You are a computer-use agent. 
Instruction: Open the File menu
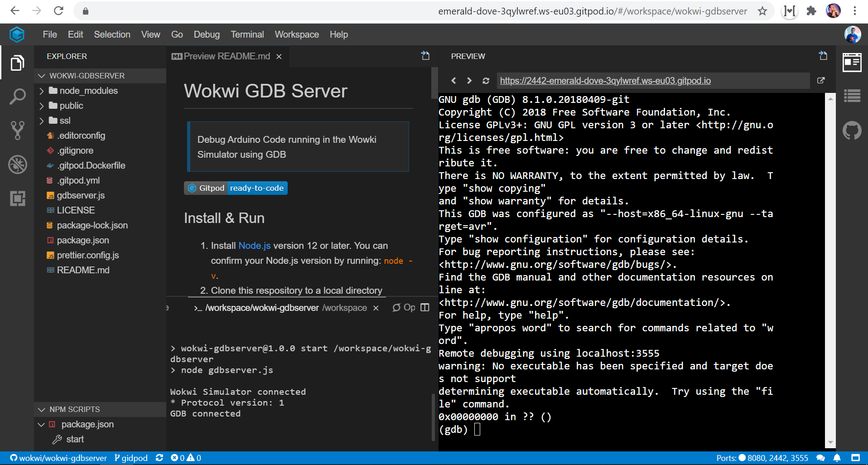pos(50,34)
